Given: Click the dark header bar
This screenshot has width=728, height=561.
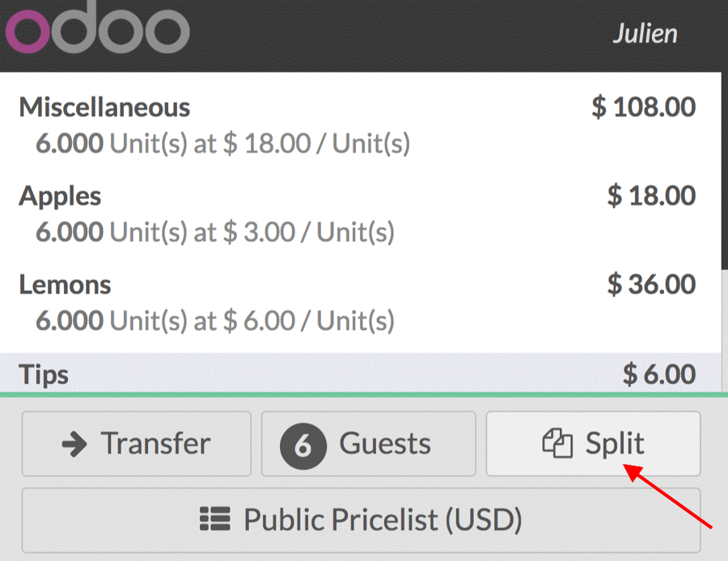Looking at the screenshot, I should pyautogui.click(x=404, y=32).
